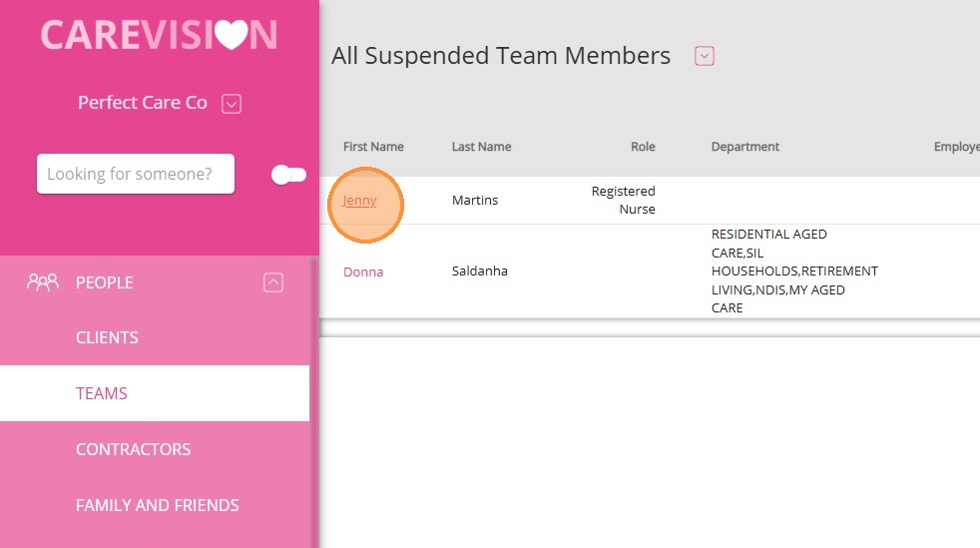Click the Martins last name cell

click(475, 201)
